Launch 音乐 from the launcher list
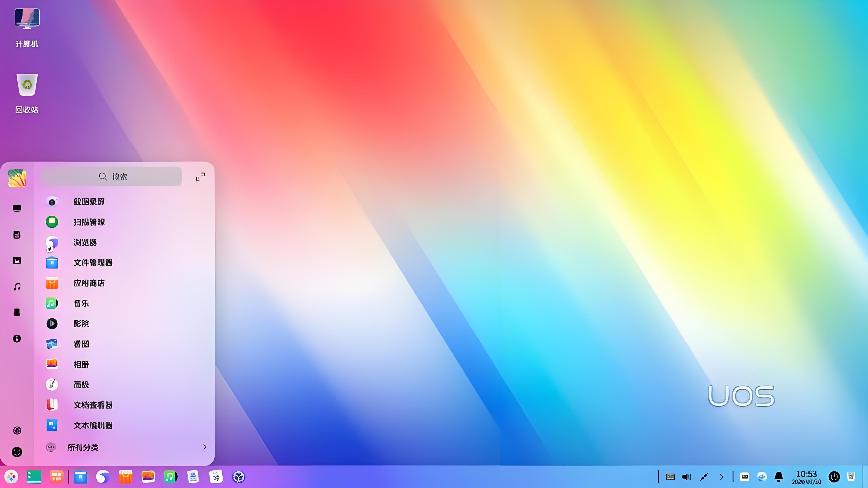The height and width of the screenshot is (488, 868). 125,304
